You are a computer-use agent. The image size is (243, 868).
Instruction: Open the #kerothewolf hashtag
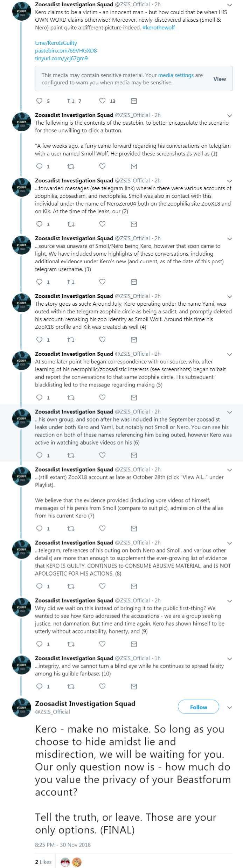point(159,27)
